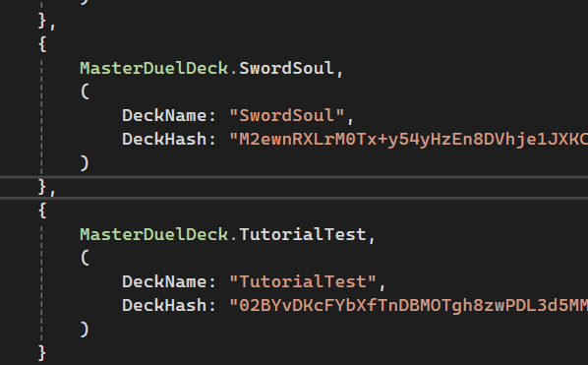Click the opening parenthesis under SwordSoul
The width and height of the screenshot is (588, 365).
pos(85,91)
